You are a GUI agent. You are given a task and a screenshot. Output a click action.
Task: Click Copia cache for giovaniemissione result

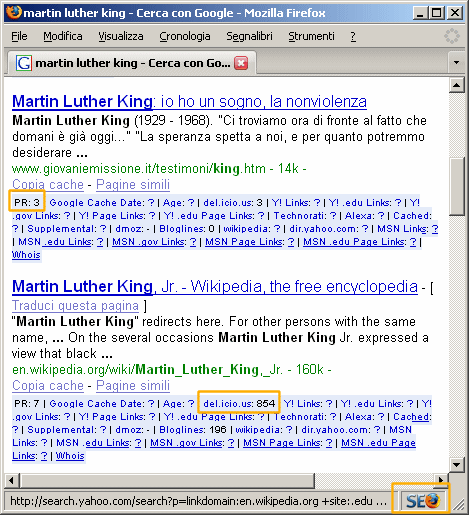48,184
